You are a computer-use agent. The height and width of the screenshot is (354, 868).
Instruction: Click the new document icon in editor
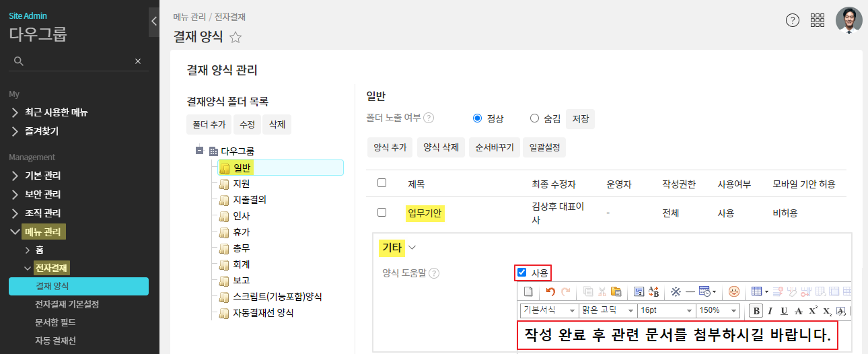pyautogui.click(x=528, y=291)
